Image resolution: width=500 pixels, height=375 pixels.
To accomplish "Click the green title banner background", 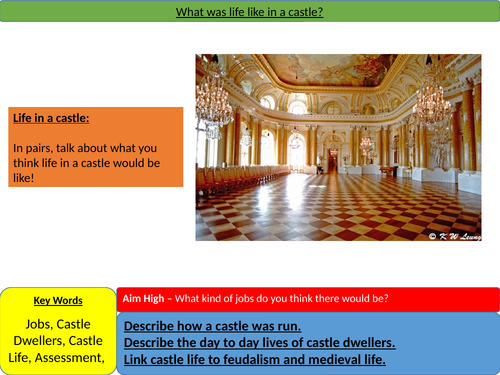I will (83, 12).
